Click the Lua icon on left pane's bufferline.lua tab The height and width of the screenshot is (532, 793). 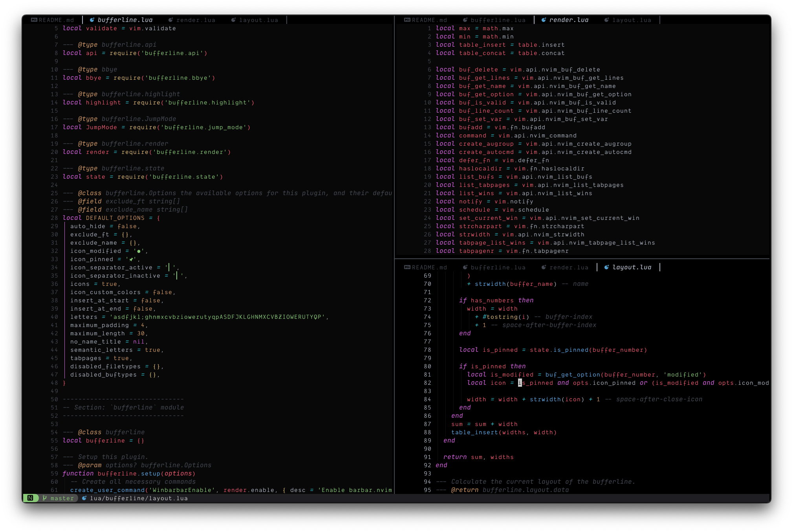tap(92, 20)
